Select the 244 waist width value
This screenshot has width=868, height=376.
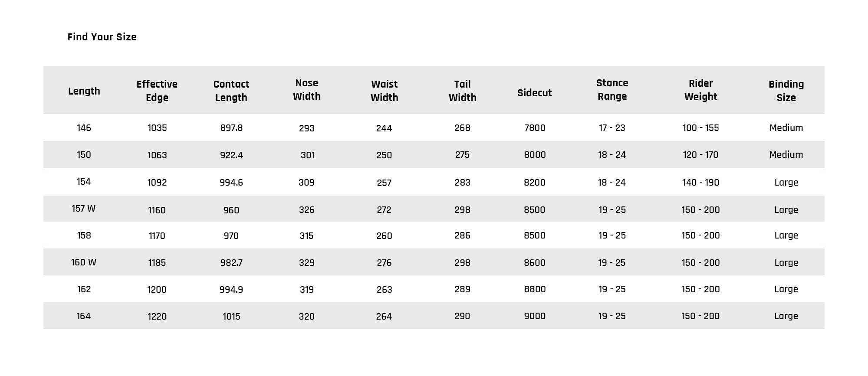click(384, 128)
